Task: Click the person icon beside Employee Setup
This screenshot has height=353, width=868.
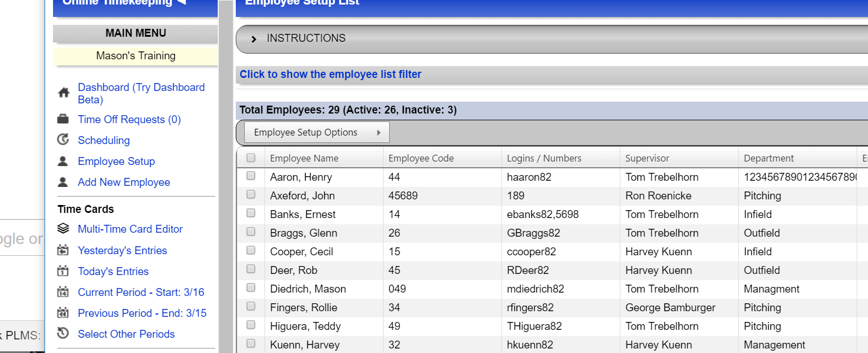Action: 63,161
